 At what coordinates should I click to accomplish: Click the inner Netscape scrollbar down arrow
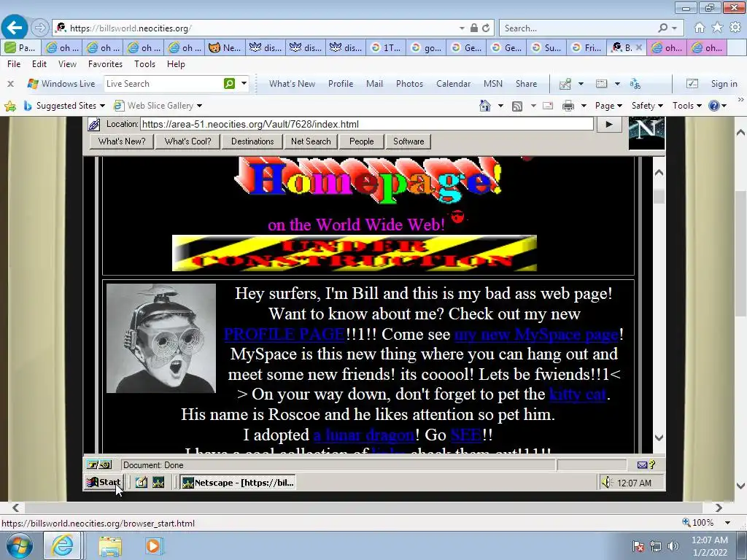659,437
